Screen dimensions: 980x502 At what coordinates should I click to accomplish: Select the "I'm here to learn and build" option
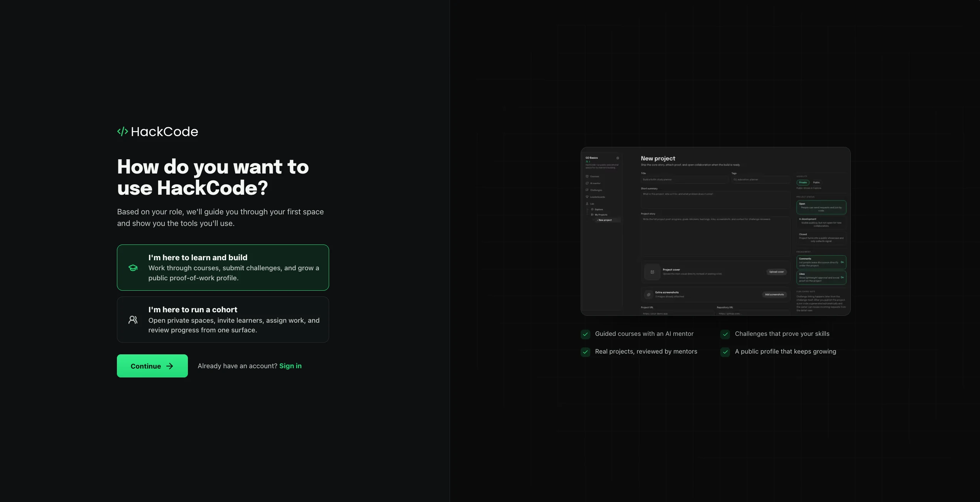click(223, 268)
